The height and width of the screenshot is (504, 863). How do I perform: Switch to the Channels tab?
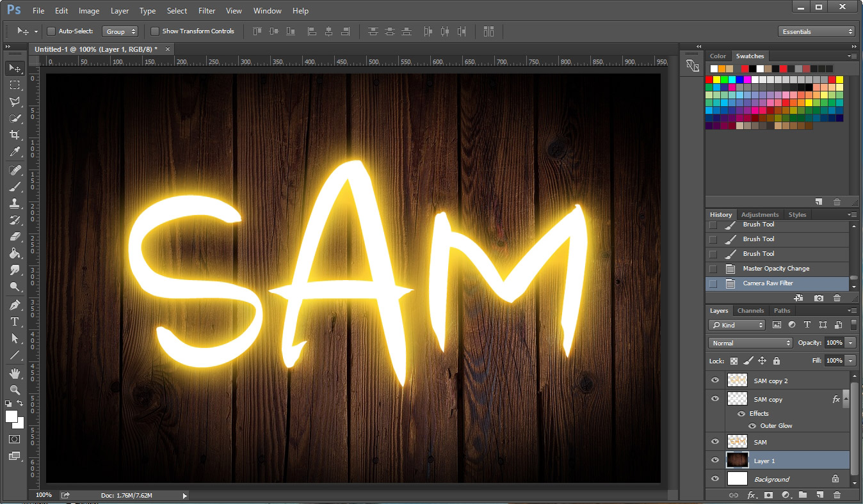tap(750, 311)
